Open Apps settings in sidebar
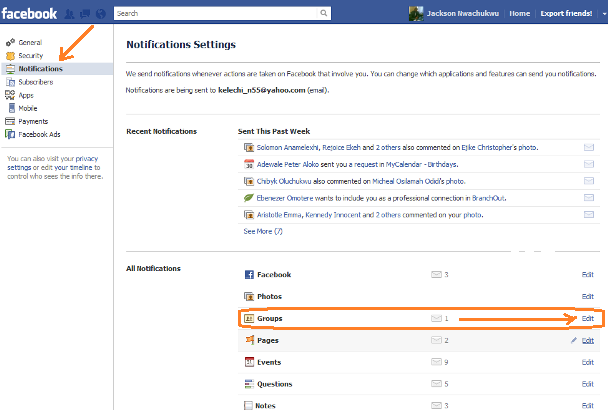 pyautogui.click(x=26, y=95)
